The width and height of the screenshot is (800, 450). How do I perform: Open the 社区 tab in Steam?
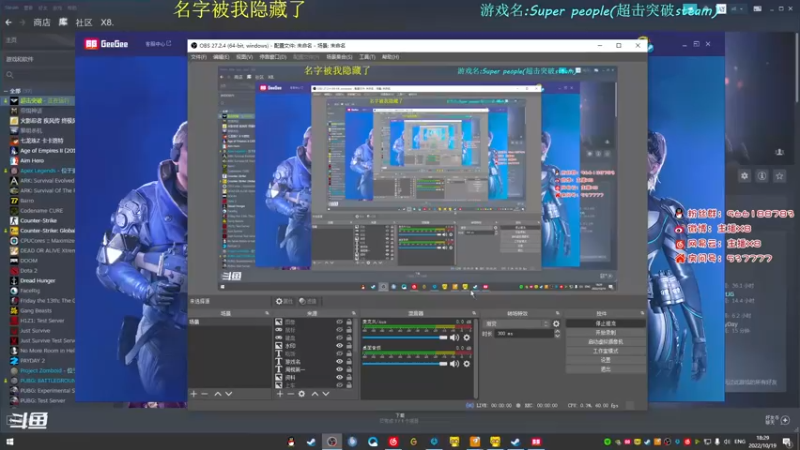pyautogui.click(x=84, y=22)
